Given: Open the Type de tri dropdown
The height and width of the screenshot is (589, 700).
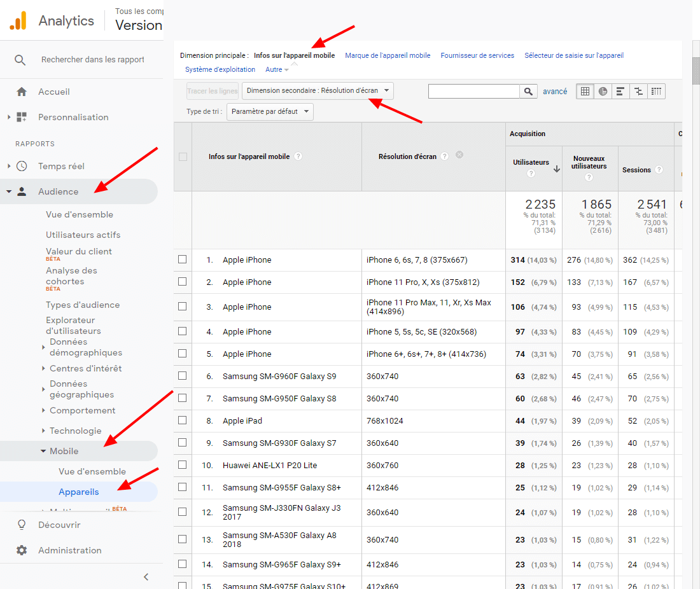Looking at the screenshot, I should coord(270,111).
